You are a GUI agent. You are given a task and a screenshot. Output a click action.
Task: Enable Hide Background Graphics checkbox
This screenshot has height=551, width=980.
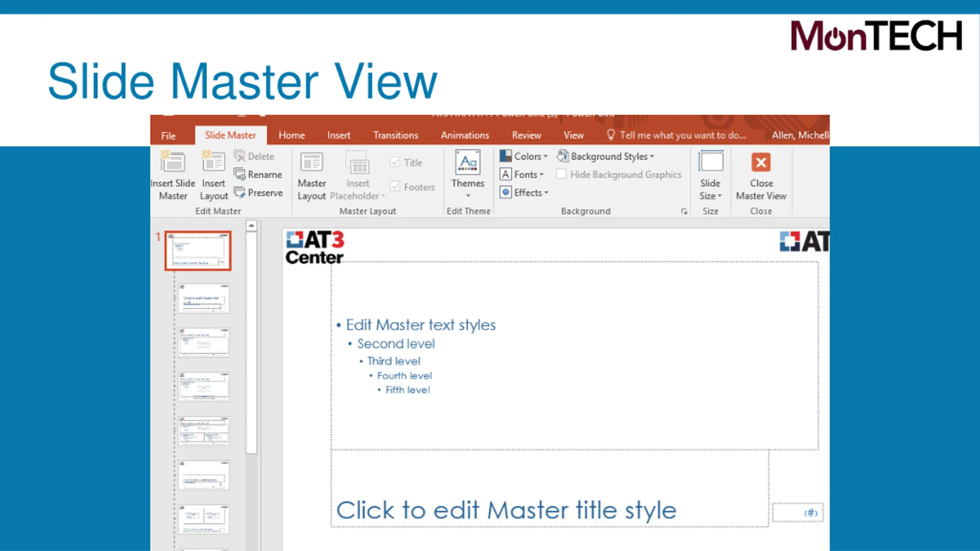pyautogui.click(x=561, y=174)
